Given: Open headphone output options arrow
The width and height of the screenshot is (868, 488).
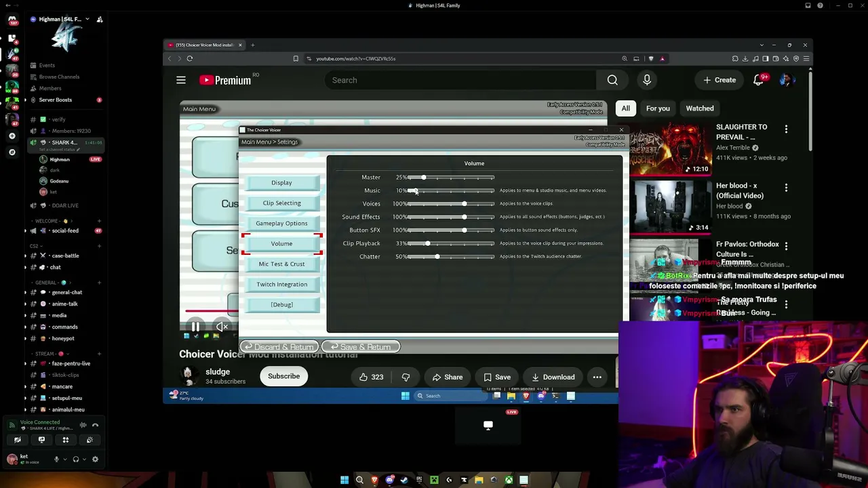Looking at the screenshot, I should click(x=84, y=459).
